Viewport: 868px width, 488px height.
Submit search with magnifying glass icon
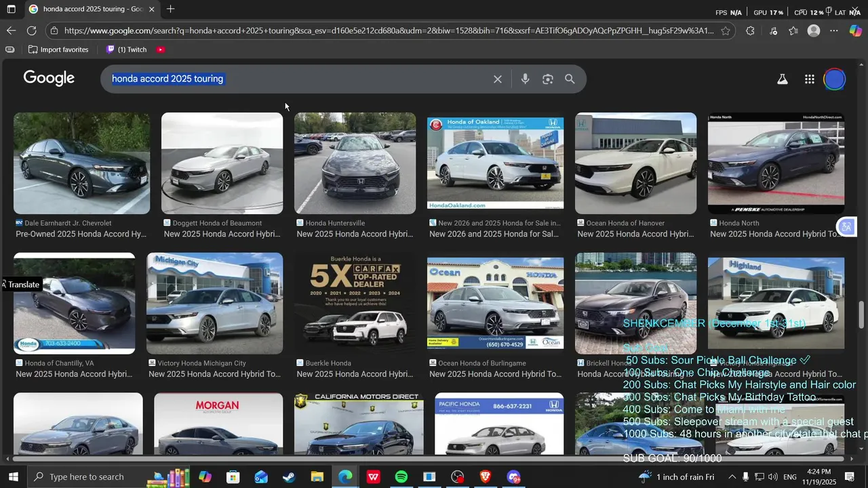coord(570,79)
